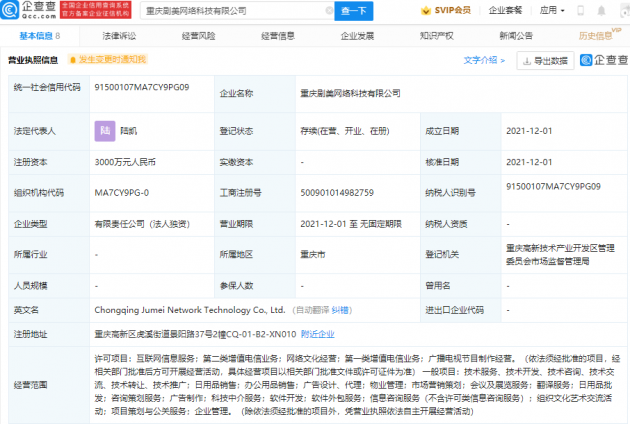The image size is (630, 424).
Task: Open notifications bell icon
Action: click(x=601, y=11)
